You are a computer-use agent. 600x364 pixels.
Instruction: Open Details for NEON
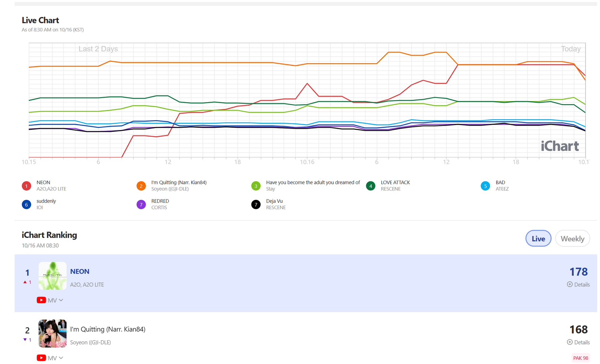point(578,284)
